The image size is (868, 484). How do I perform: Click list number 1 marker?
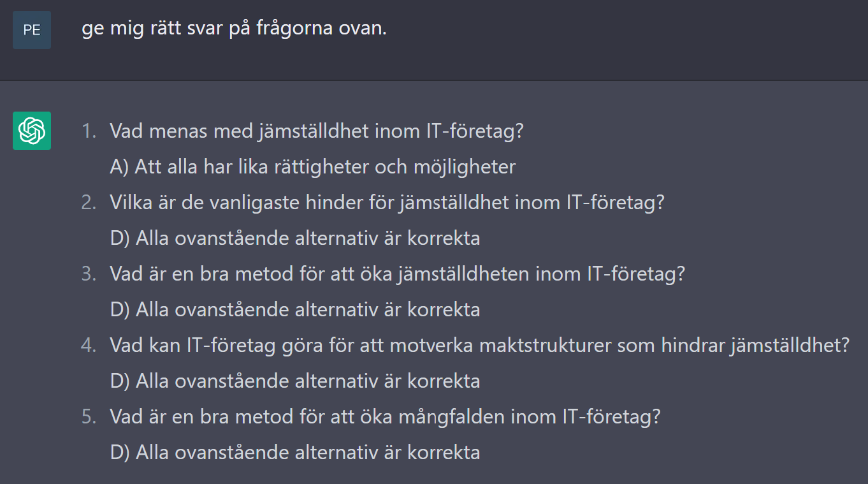click(x=89, y=131)
